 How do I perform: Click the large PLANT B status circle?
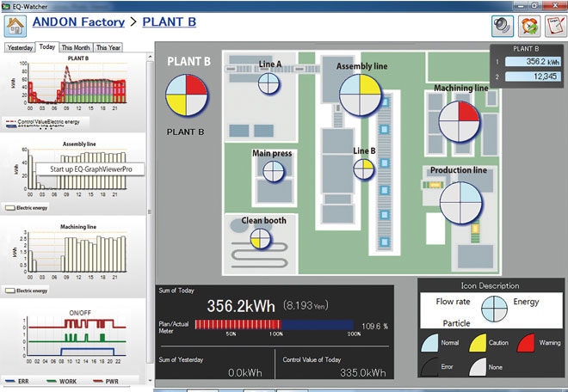[186, 96]
